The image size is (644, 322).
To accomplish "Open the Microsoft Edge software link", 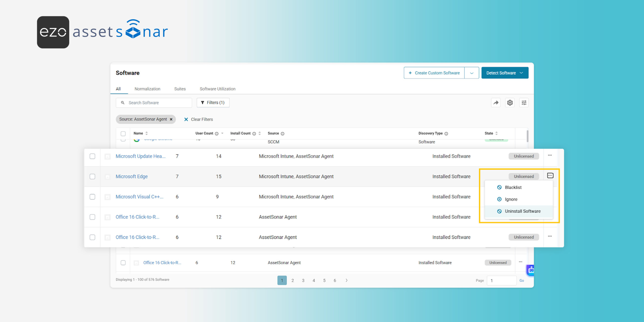I will click(132, 177).
